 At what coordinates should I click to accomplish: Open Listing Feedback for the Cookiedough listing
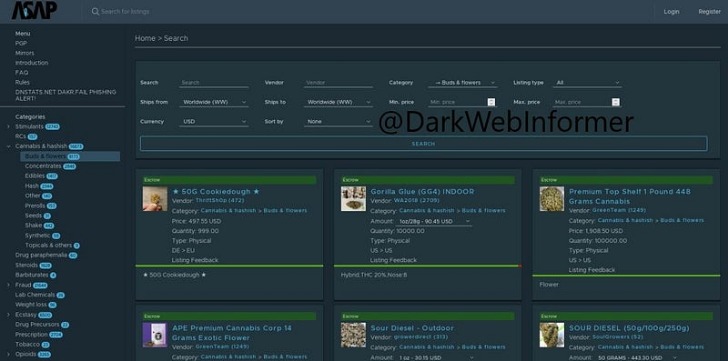point(195,260)
